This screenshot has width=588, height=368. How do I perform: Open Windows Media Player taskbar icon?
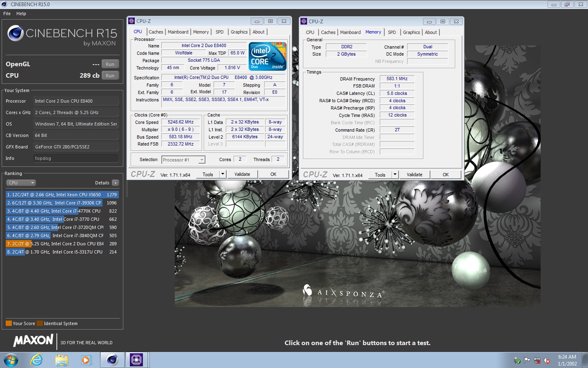pos(86,360)
